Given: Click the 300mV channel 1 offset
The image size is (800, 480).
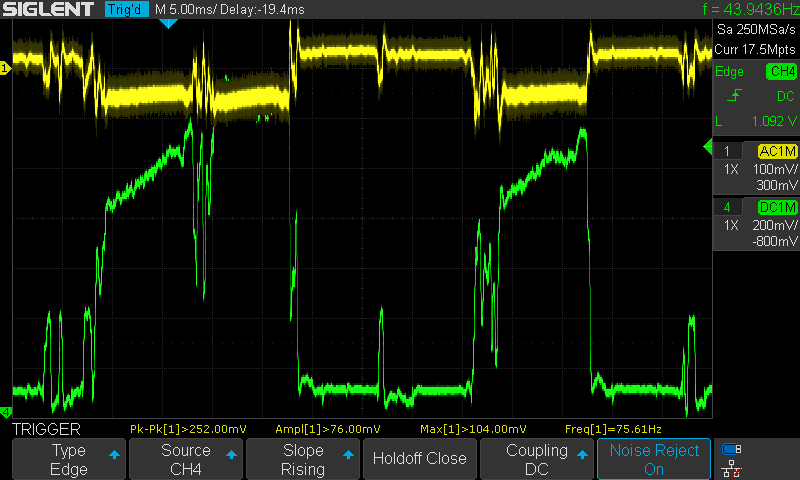Looking at the screenshot, I should pyautogui.click(x=777, y=185).
